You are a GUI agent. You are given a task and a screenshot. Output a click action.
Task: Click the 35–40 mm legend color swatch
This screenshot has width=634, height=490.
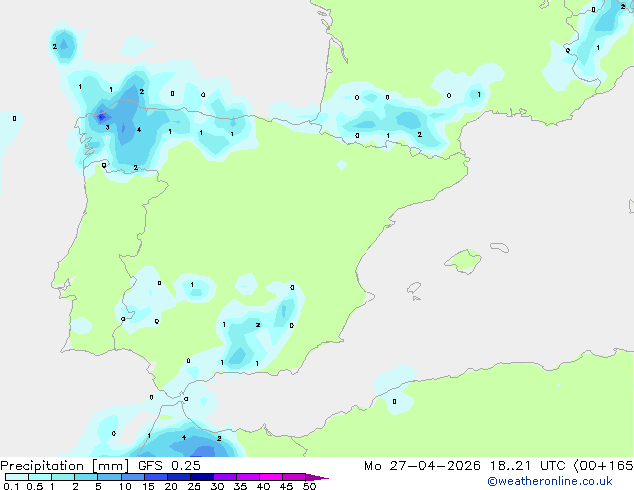[248, 477]
